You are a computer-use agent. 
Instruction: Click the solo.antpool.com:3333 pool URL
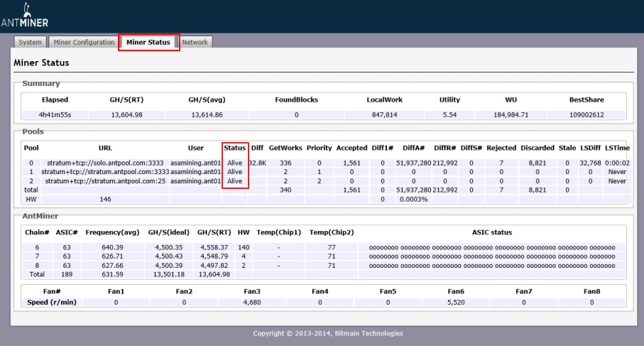105,163
